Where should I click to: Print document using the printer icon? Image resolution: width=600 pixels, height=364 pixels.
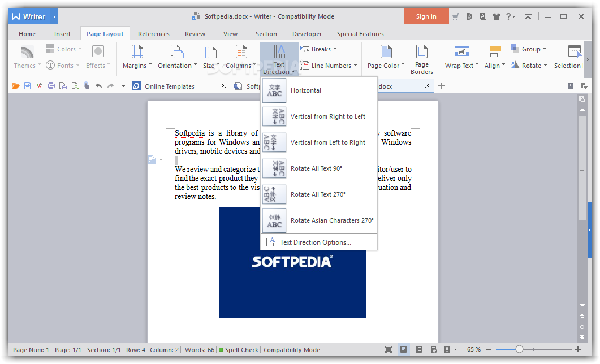coord(51,86)
